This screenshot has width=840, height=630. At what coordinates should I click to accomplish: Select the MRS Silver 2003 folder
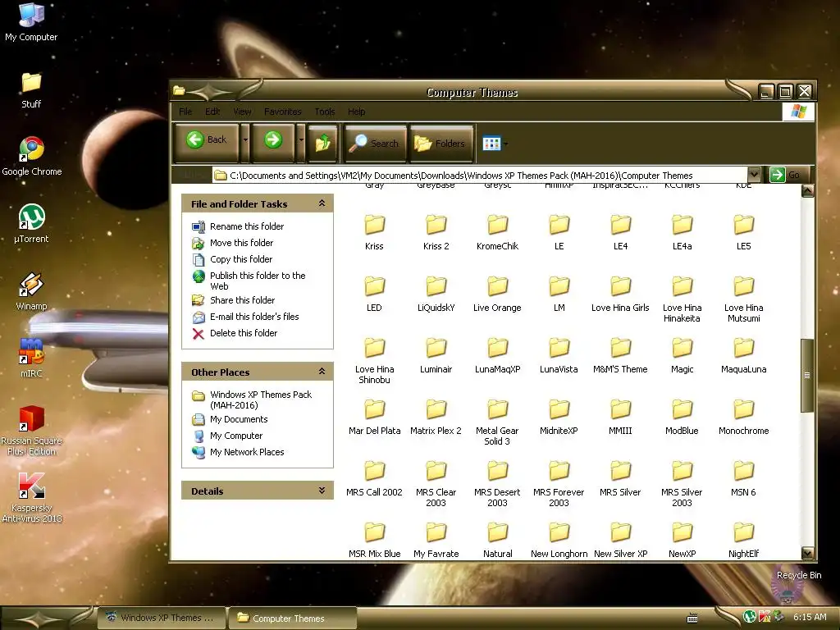(x=682, y=484)
